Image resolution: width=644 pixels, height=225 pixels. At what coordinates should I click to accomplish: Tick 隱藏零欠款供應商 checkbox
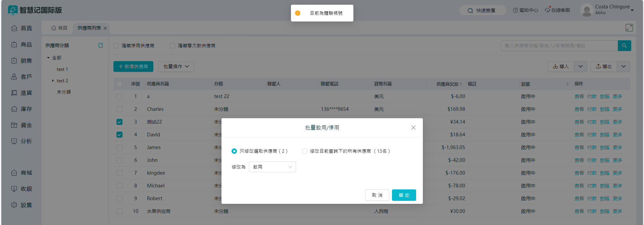pyautogui.click(x=172, y=46)
